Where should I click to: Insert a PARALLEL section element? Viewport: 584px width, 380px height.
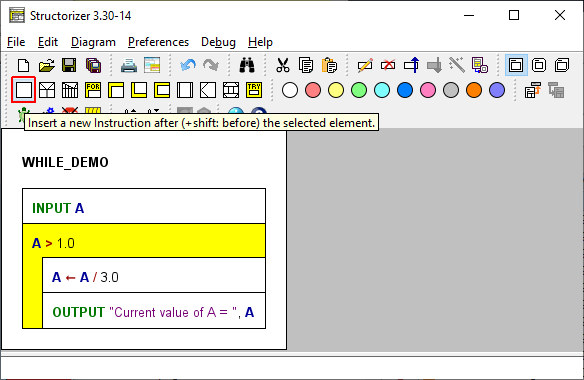click(x=231, y=90)
